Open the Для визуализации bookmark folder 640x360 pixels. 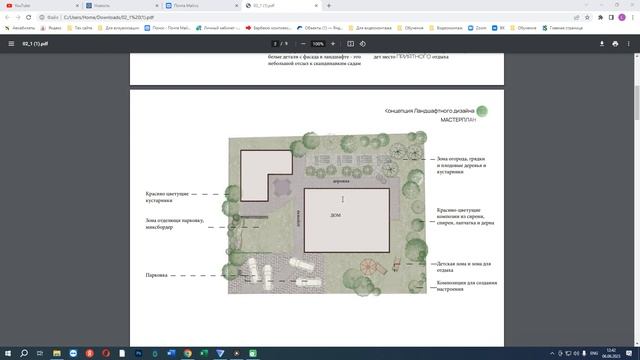pos(118,28)
